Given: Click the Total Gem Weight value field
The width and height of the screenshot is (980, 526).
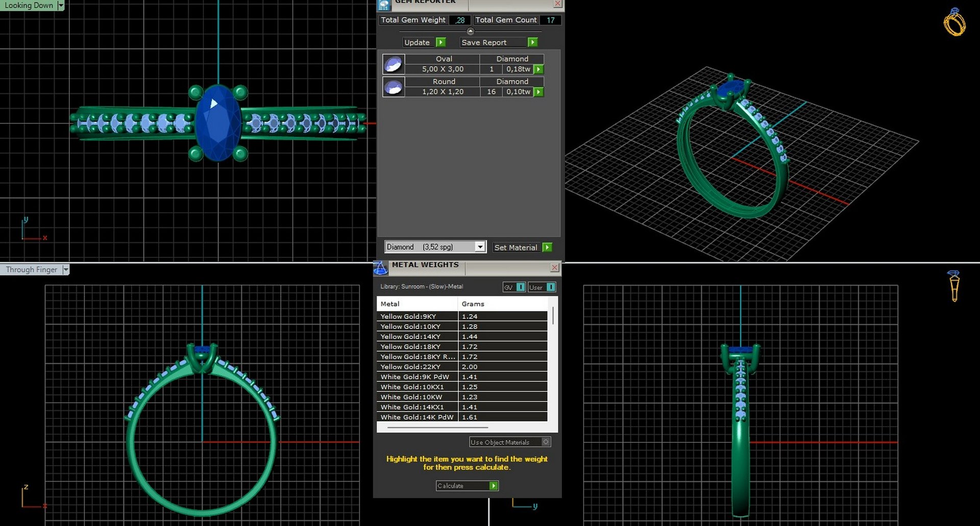Looking at the screenshot, I should click(460, 20).
